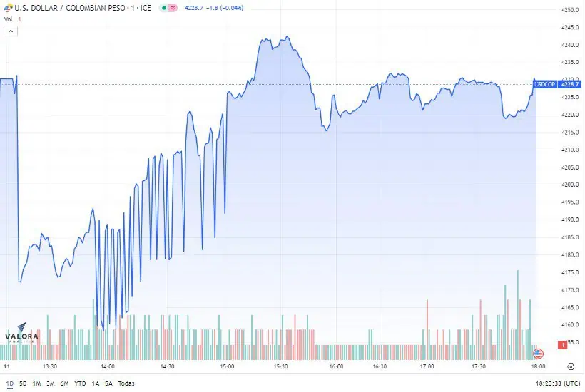Click the USDCOP 4228.7 price label
The width and height of the screenshot is (585, 392).
coord(557,84)
